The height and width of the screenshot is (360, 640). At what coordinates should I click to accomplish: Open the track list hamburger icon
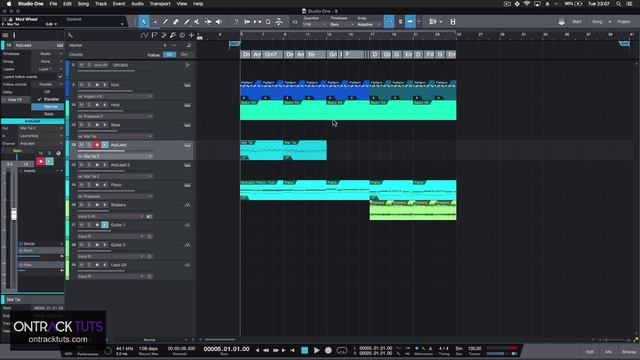coord(5,36)
